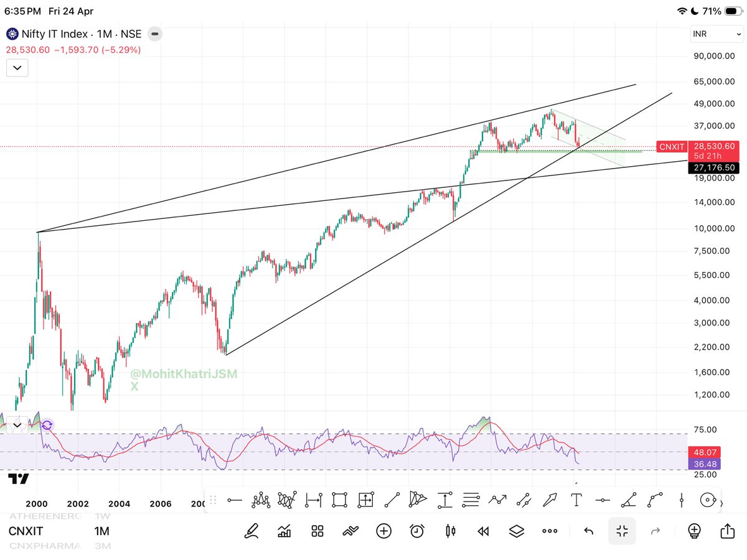Exit fullscreen chart mode
Image resolution: width=747 pixels, height=560 pixels.
pos(622,531)
